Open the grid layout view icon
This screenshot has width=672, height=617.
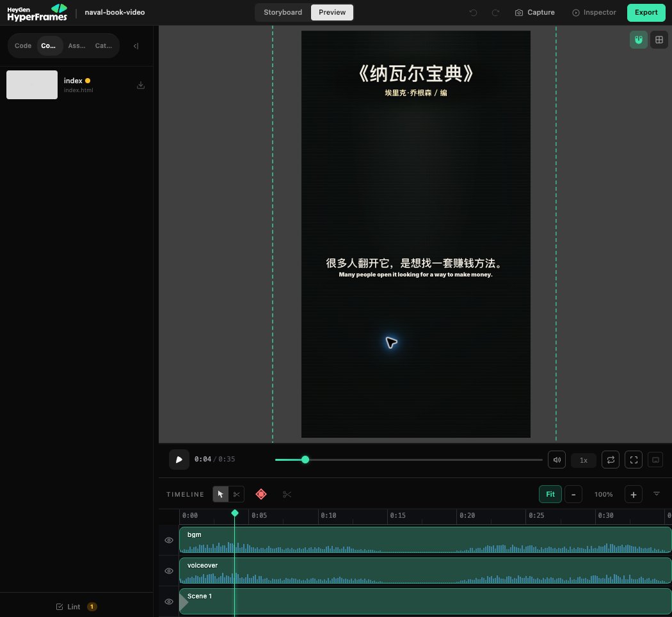tap(659, 40)
